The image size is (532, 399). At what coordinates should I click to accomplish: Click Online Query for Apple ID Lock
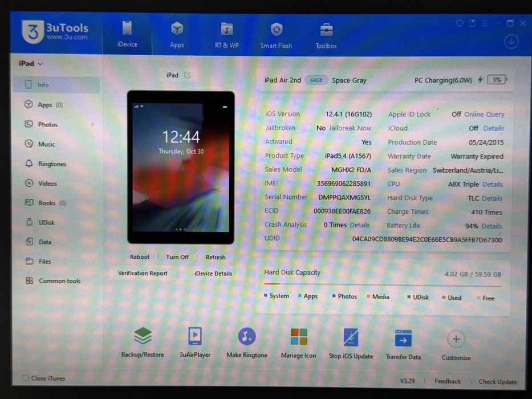pos(484,115)
